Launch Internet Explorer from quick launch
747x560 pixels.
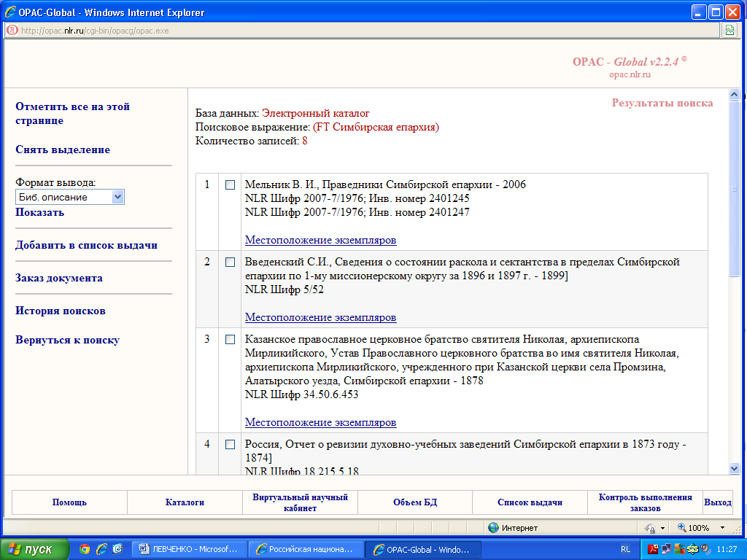pos(101,549)
